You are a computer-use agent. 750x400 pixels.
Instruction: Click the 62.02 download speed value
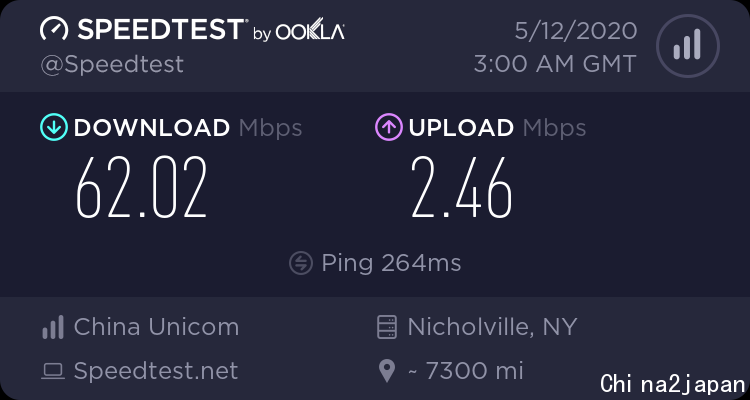[142, 188]
